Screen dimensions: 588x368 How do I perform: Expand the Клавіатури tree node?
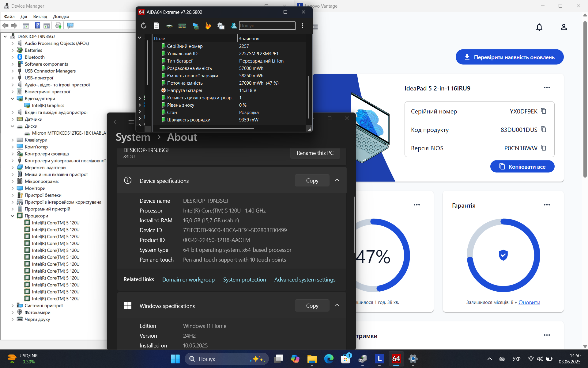pyautogui.click(x=13, y=140)
